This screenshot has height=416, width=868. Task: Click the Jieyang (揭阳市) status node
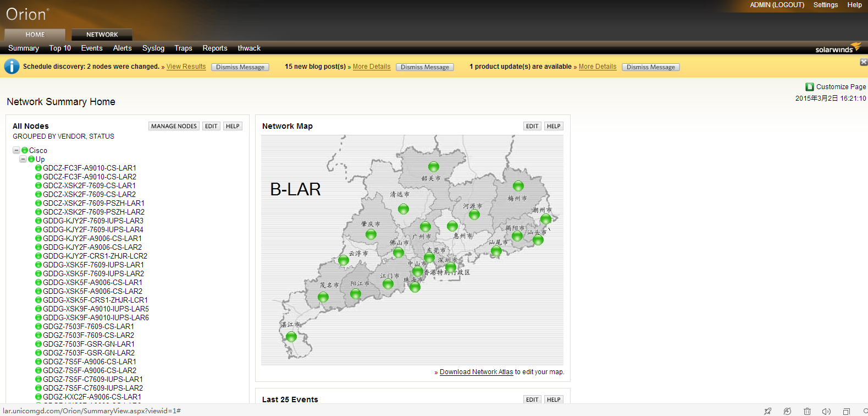click(x=517, y=237)
